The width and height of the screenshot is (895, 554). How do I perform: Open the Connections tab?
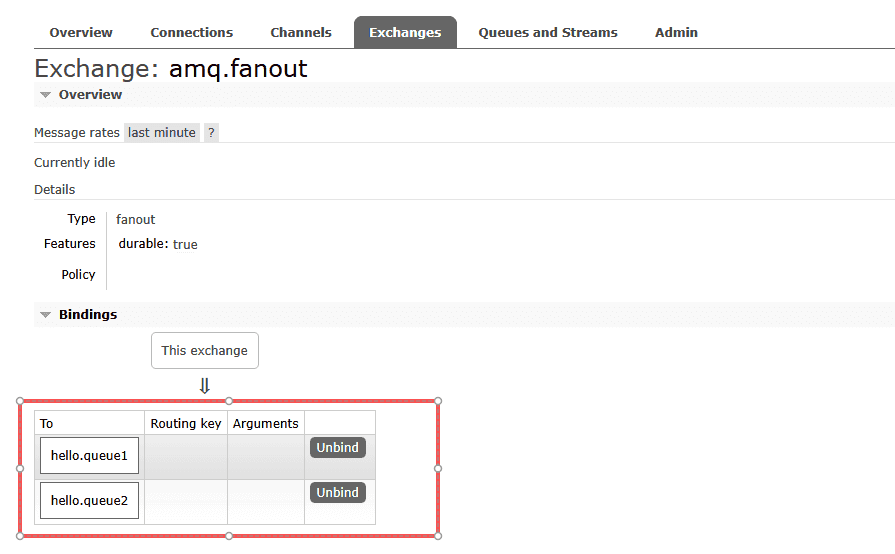click(x=192, y=33)
